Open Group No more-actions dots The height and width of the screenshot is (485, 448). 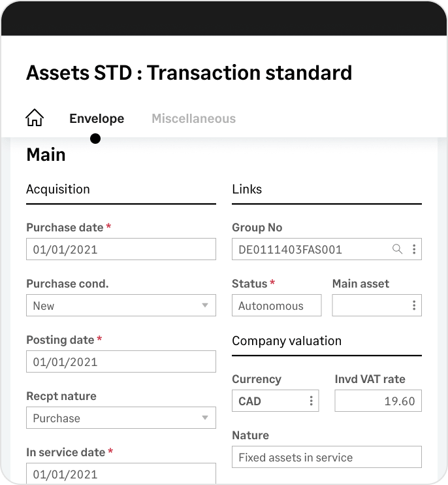[x=414, y=249]
